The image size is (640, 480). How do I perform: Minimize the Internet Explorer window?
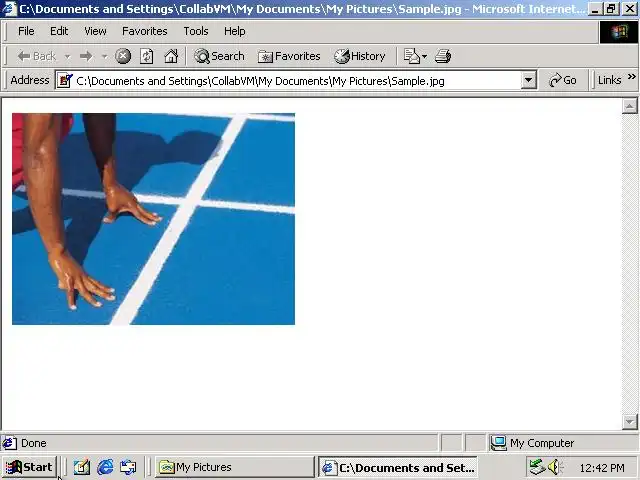tap(595, 9)
